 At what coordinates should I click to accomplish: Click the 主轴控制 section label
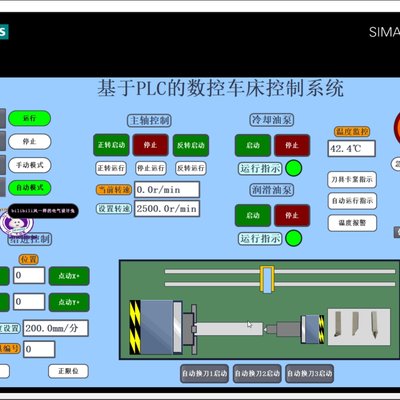(149, 120)
